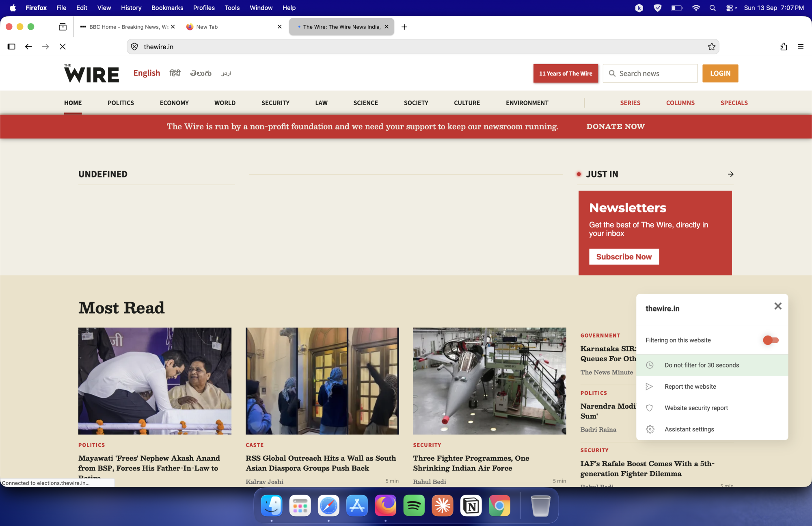The image size is (812, 526).
Task: Select Website security report option
Action: [712, 408]
